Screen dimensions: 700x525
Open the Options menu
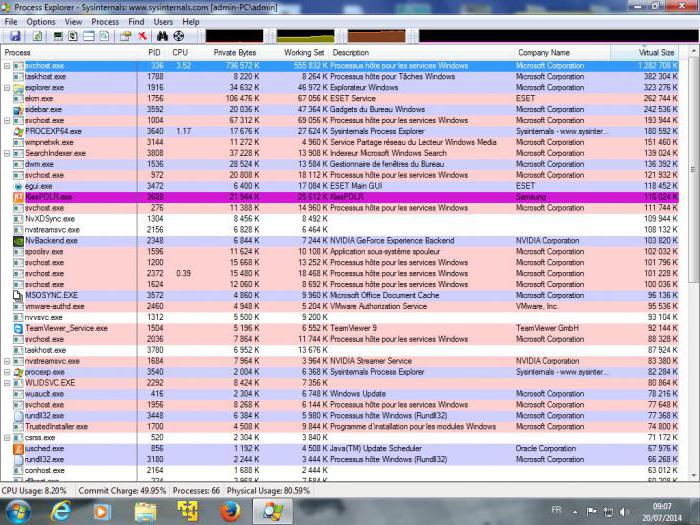[41, 21]
